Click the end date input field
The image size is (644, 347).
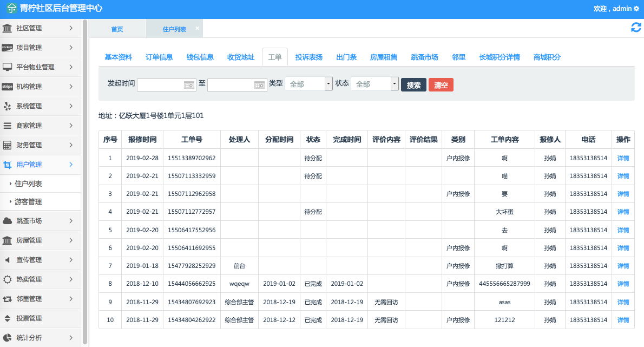237,85
